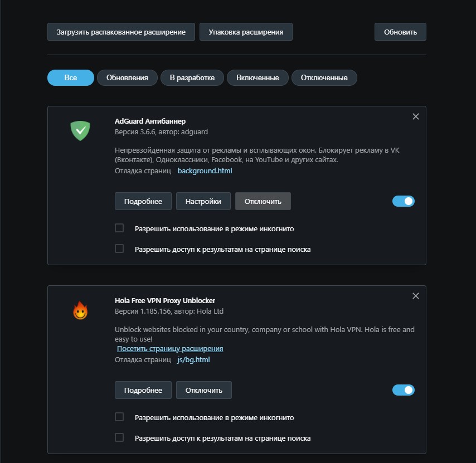Toggle off the AdGuard extension switch
Image resolution: width=476 pixels, height=463 pixels.
(403, 201)
